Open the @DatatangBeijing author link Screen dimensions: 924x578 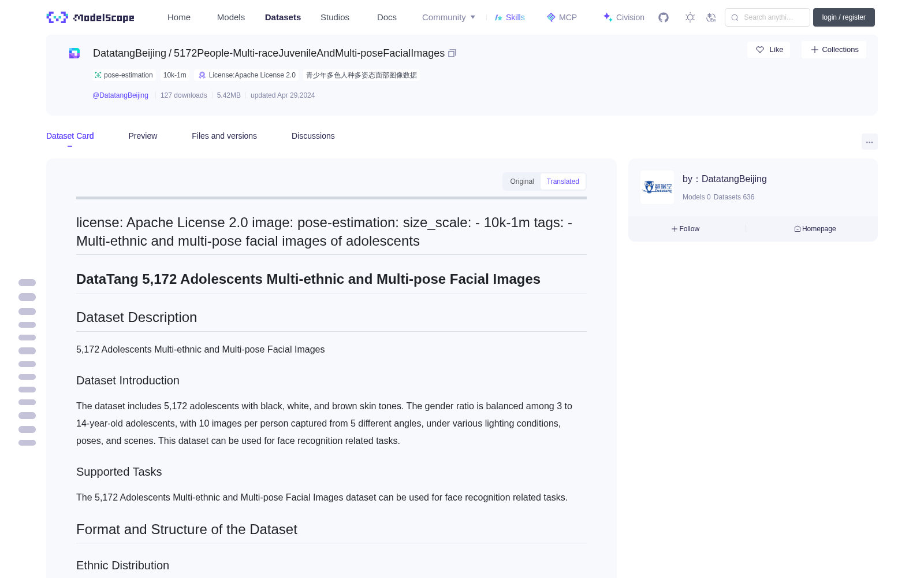click(x=120, y=95)
